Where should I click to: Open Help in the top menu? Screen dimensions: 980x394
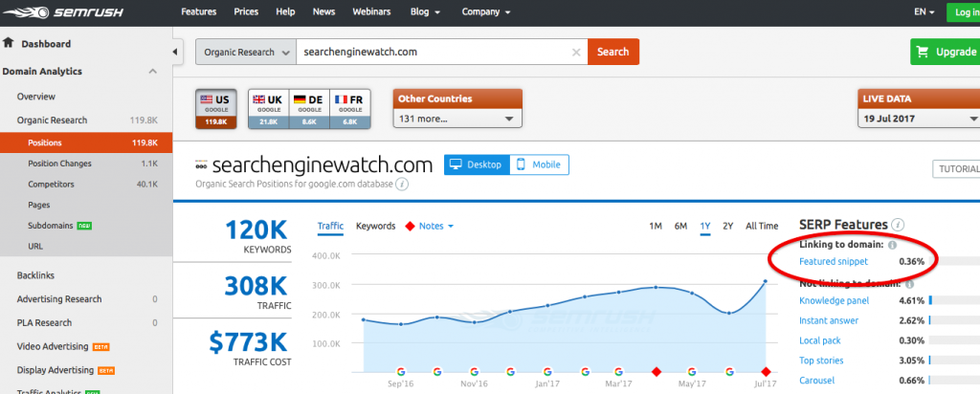click(x=285, y=11)
